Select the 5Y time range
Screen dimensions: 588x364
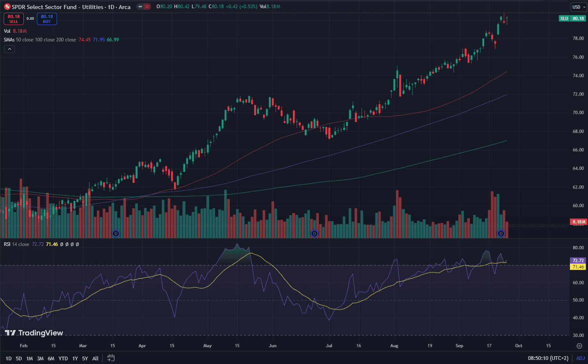click(85, 358)
